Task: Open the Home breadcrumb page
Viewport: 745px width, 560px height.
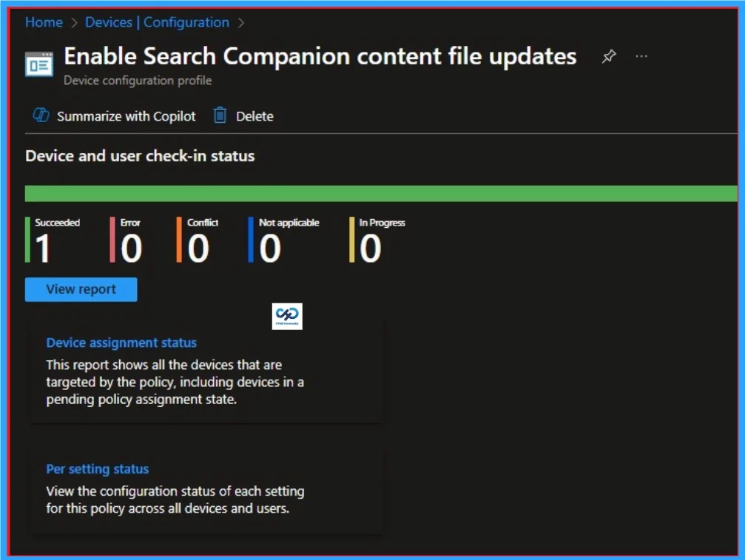Action: click(43, 22)
